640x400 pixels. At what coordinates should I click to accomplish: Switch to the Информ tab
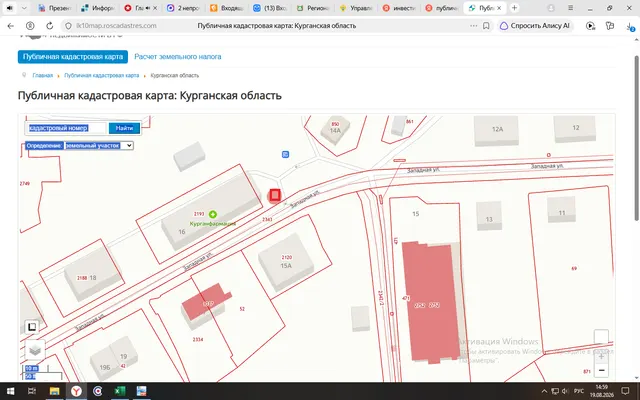98,8
